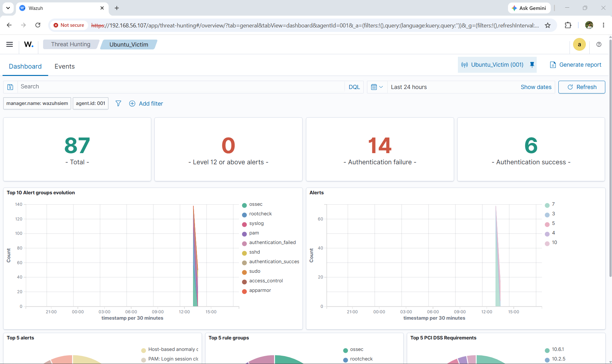This screenshot has height=364, width=612.
Task: Open the calendar quick date menu
Action: [x=377, y=87]
